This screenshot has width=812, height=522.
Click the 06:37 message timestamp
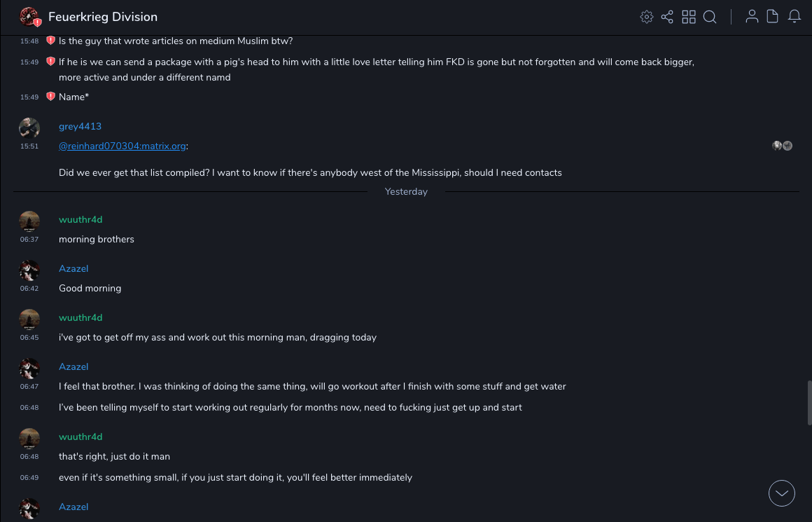tap(29, 239)
